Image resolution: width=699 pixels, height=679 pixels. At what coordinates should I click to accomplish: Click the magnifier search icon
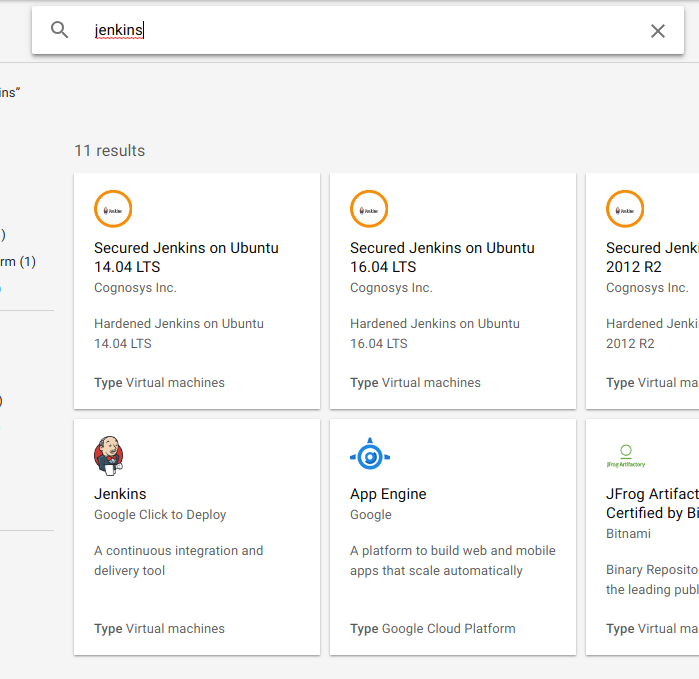59,30
